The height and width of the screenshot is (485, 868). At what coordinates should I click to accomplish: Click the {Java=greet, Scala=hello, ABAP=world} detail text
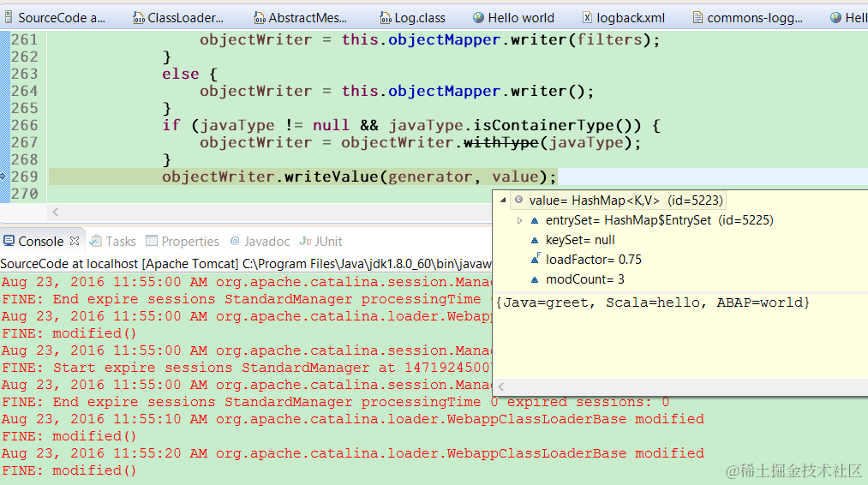653,302
